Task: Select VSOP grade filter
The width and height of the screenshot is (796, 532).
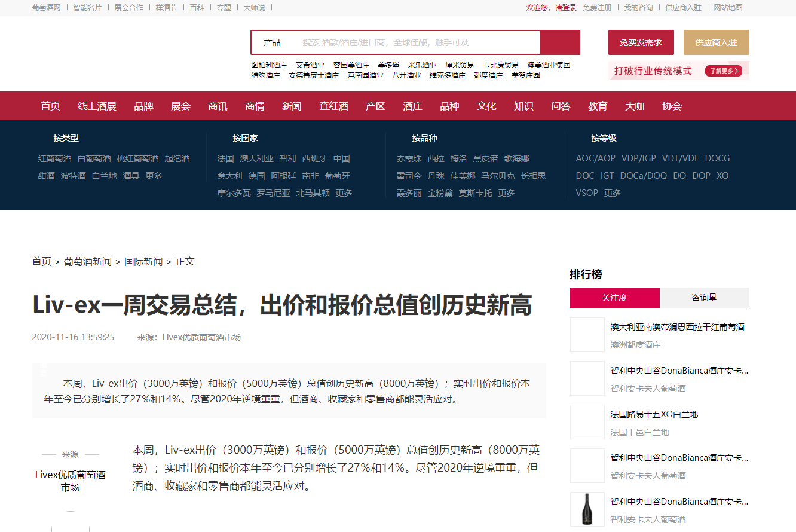Action: tap(587, 193)
